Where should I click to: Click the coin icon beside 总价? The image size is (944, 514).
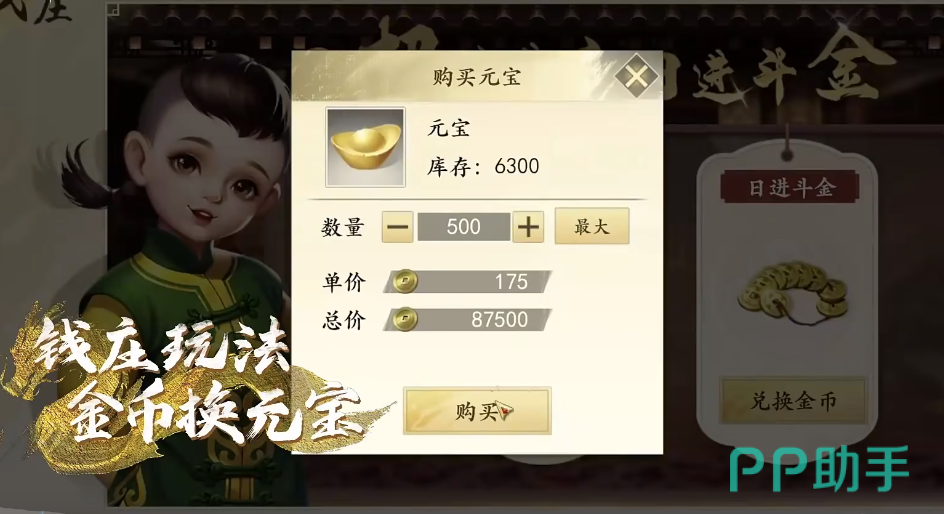pyautogui.click(x=405, y=319)
